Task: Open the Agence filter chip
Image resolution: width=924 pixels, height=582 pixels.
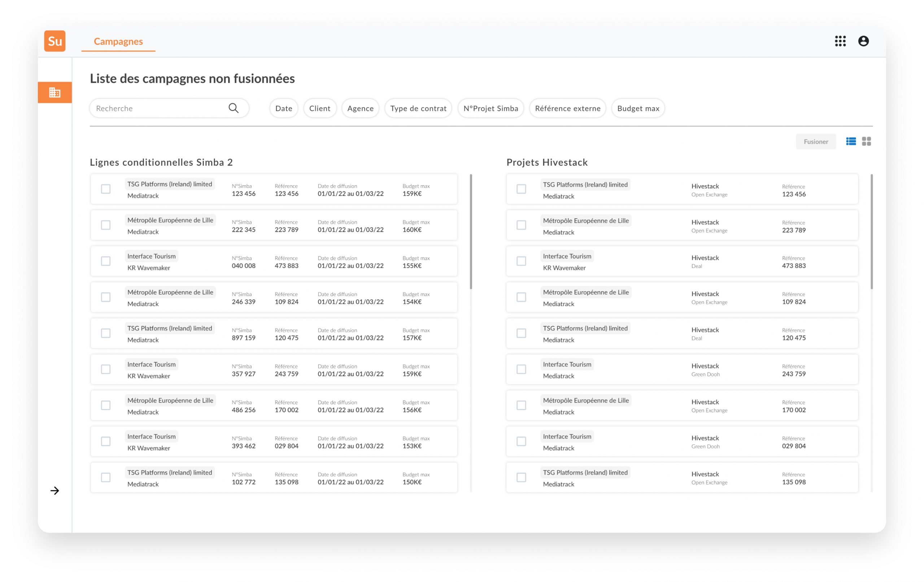Action: [x=360, y=108]
